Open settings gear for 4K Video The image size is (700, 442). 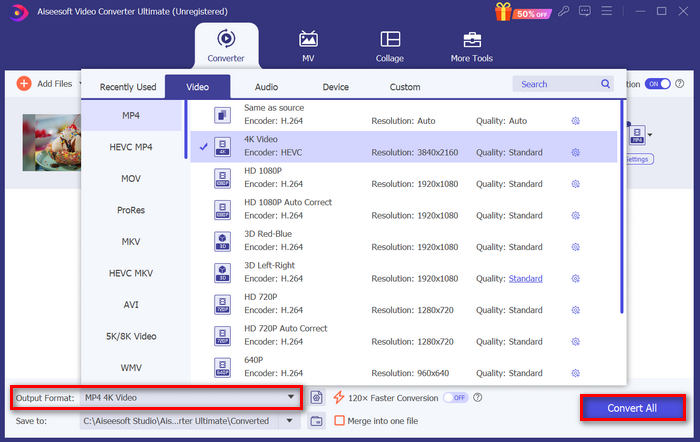click(575, 152)
